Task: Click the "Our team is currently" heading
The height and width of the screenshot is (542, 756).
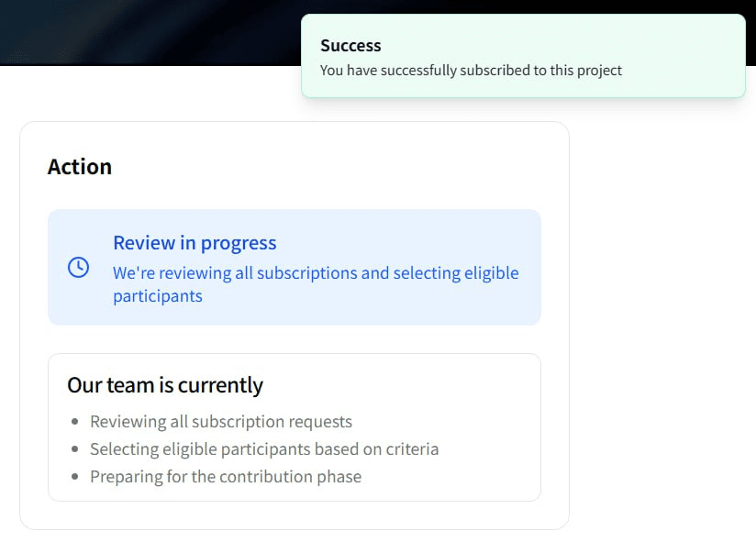Action: point(165,385)
